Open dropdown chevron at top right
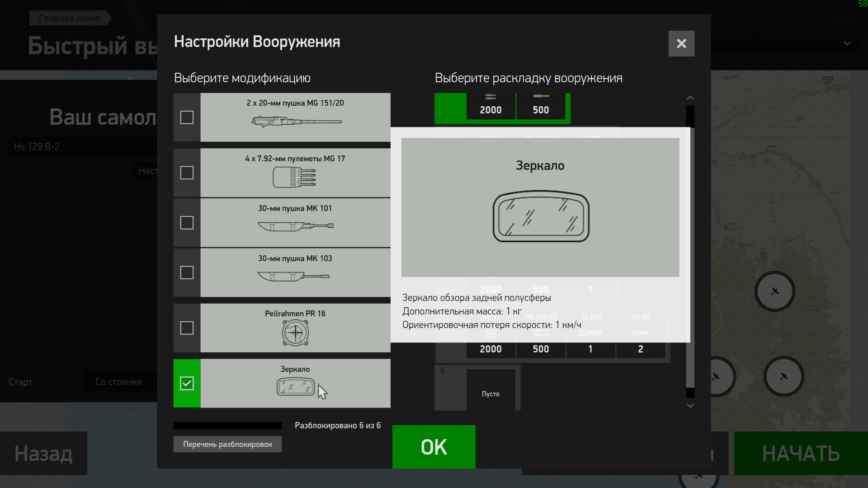Image resolution: width=868 pixels, height=488 pixels. 847,44
